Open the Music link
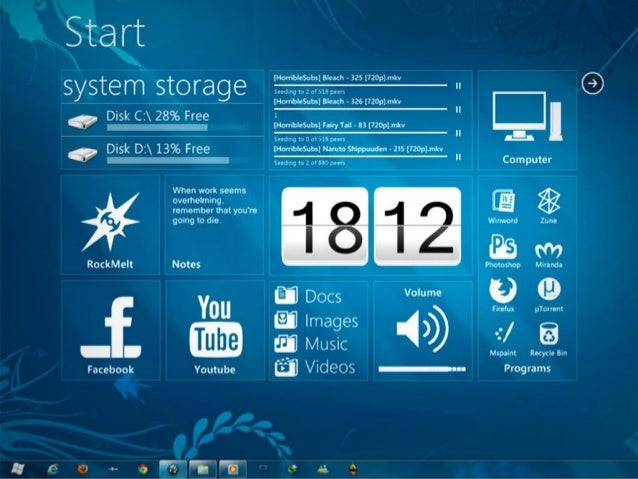 pyautogui.click(x=326, y=344)
